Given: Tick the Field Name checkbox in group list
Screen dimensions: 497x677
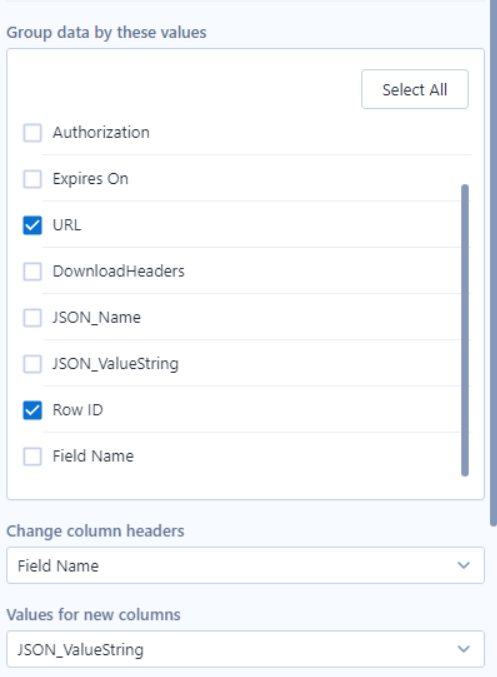Looking at the screenshot, I should click(x=32, y=456).
